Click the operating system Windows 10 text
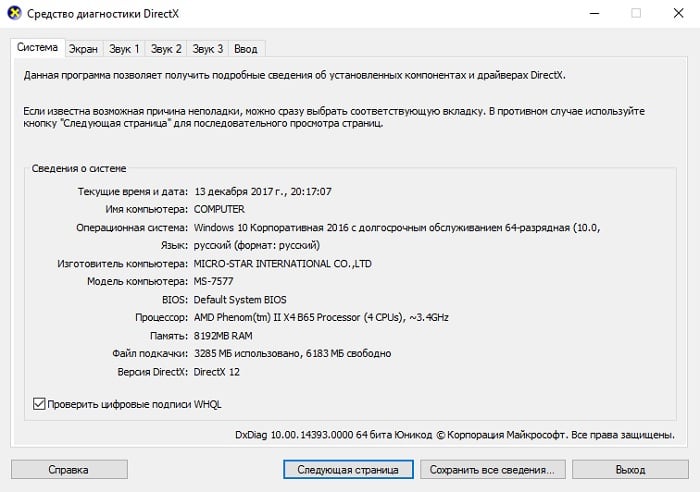Screen dimensions: 700x492 coord(395,227)
